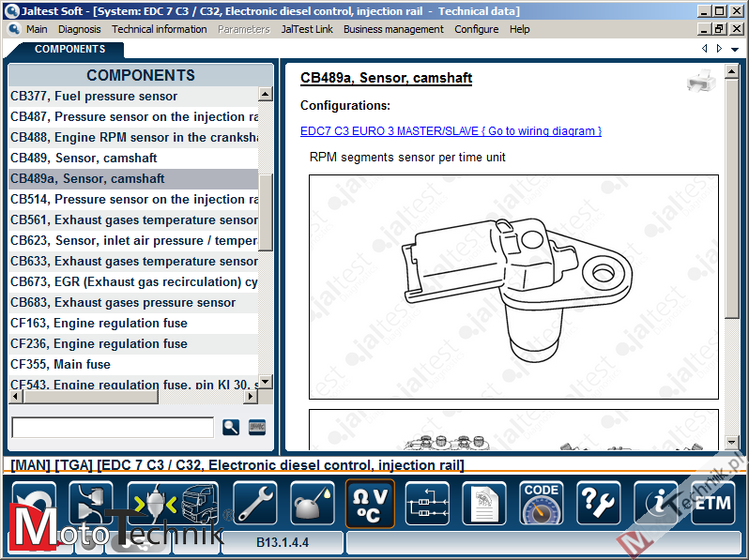Open the question mark wrench help icon
749x560 pixels.
[599, 504]
